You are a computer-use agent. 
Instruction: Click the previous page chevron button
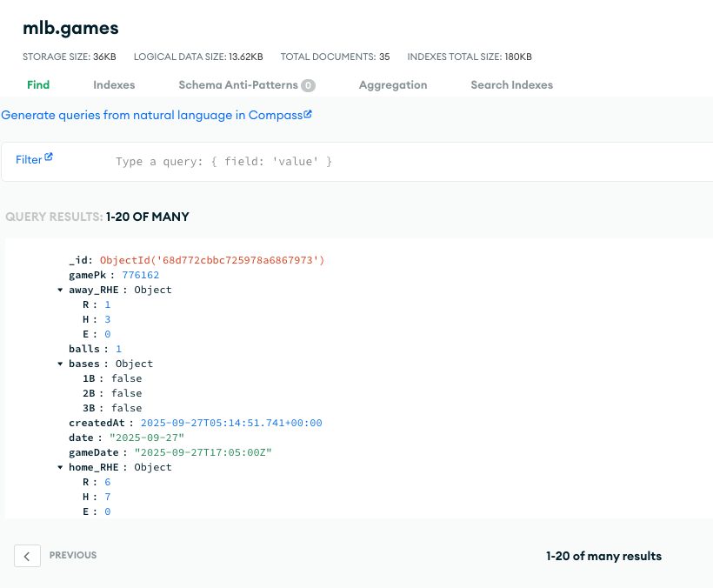(27, 556)
